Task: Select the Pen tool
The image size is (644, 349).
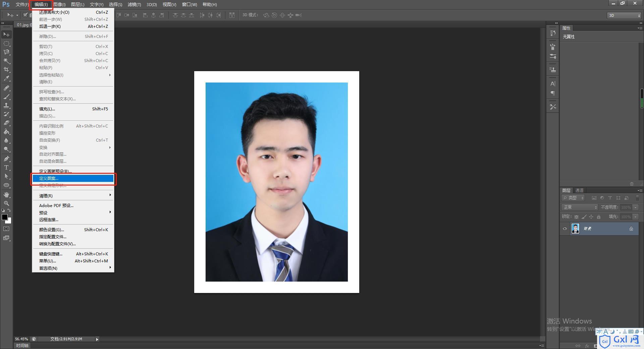Action: (6, 159)
